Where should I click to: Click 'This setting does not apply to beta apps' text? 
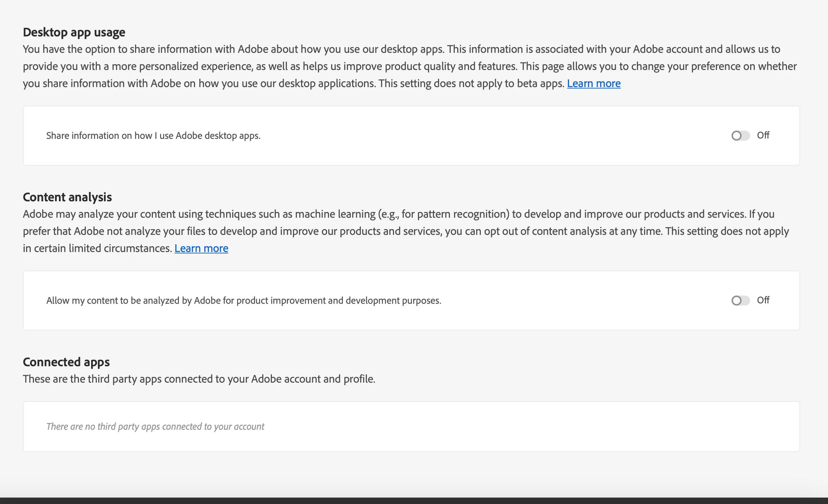click(472, 83)
